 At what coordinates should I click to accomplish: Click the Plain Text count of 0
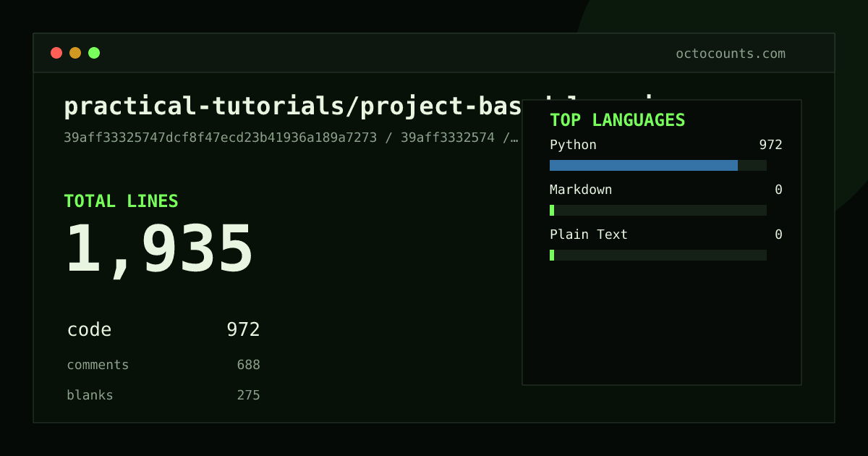778,235
